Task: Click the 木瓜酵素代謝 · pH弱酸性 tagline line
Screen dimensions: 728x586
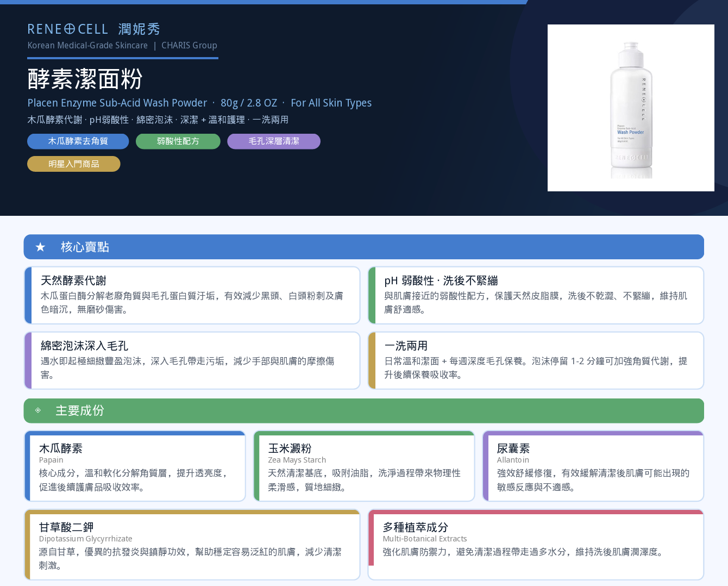Action: click(158, 120)
